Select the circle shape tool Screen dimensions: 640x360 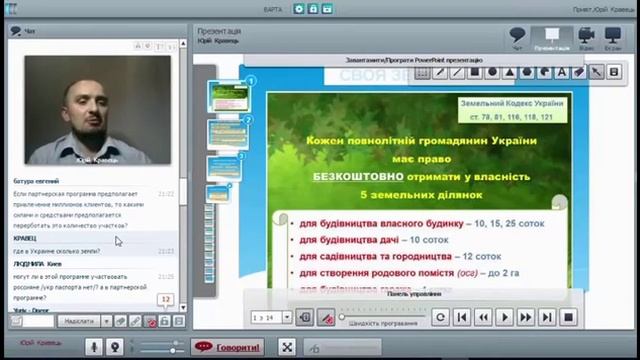point(493,73)
